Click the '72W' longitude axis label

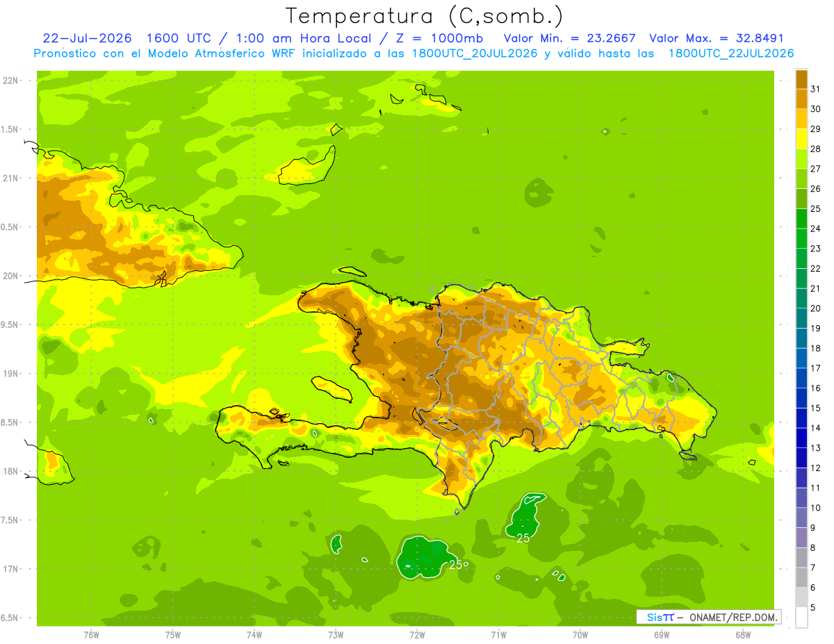click(x=417, y=635)
